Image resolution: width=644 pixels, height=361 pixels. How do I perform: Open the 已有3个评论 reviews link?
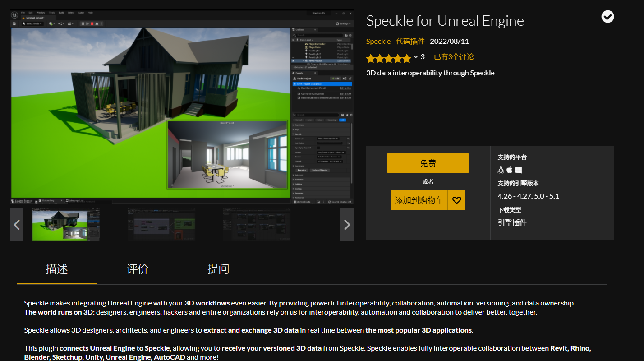[454, 57]
